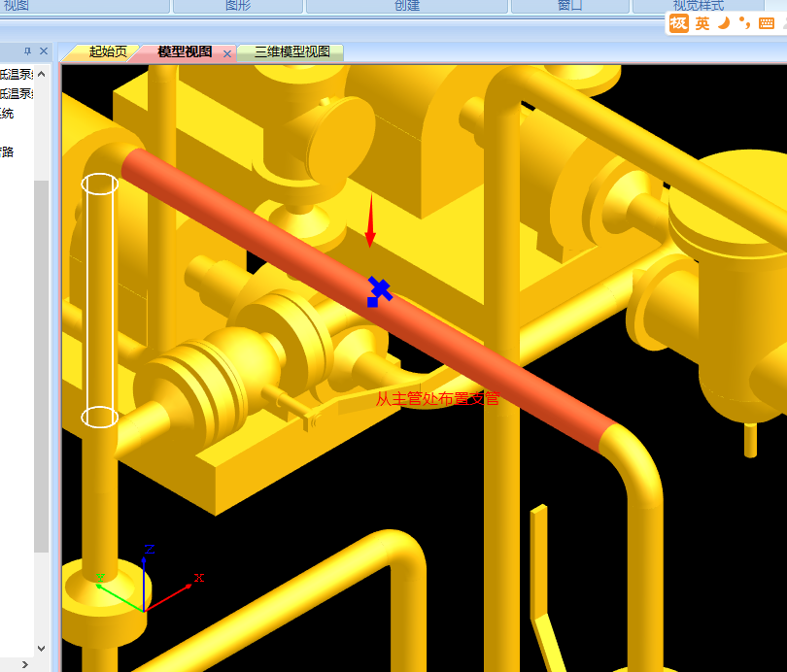Close the 模型视图 tab
Screen dimensions: 787x672
(x=227, y=53)
